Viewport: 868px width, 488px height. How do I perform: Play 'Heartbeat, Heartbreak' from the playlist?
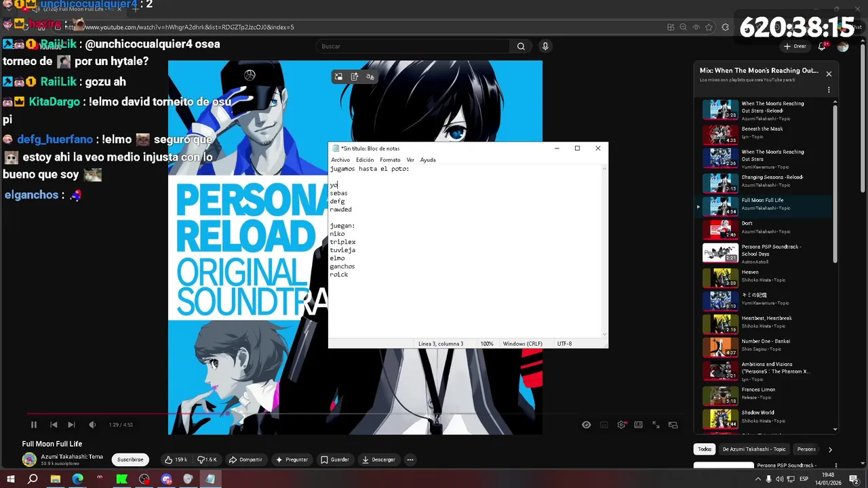(766, 323)
